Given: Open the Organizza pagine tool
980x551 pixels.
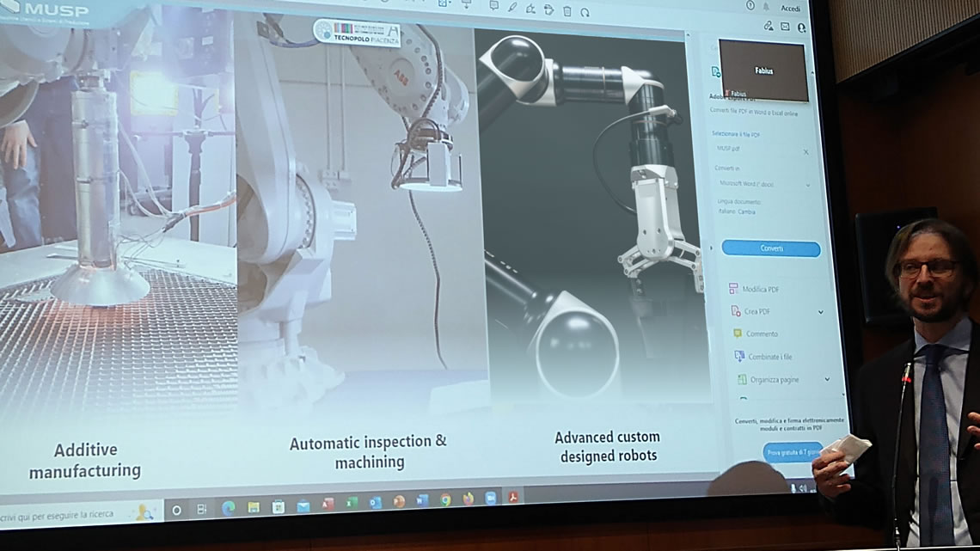Looking at the screenshot, I should [767, 379].
